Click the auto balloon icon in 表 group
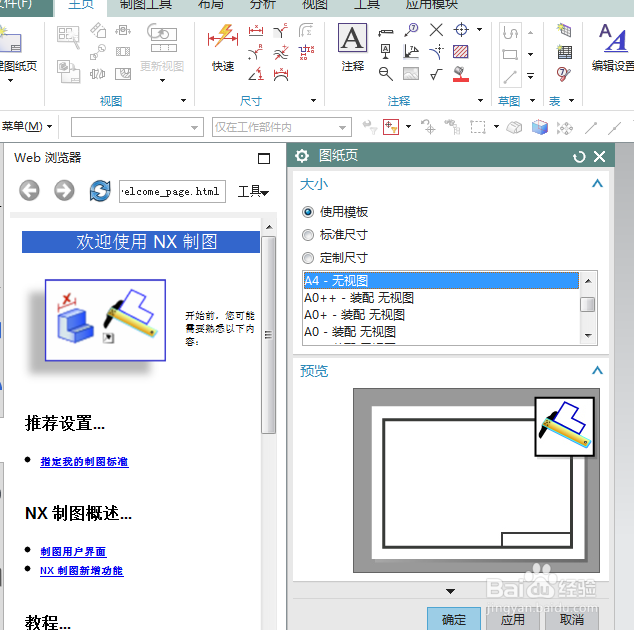The height and width of the screenshot is (630, 634). coord(563,74)
